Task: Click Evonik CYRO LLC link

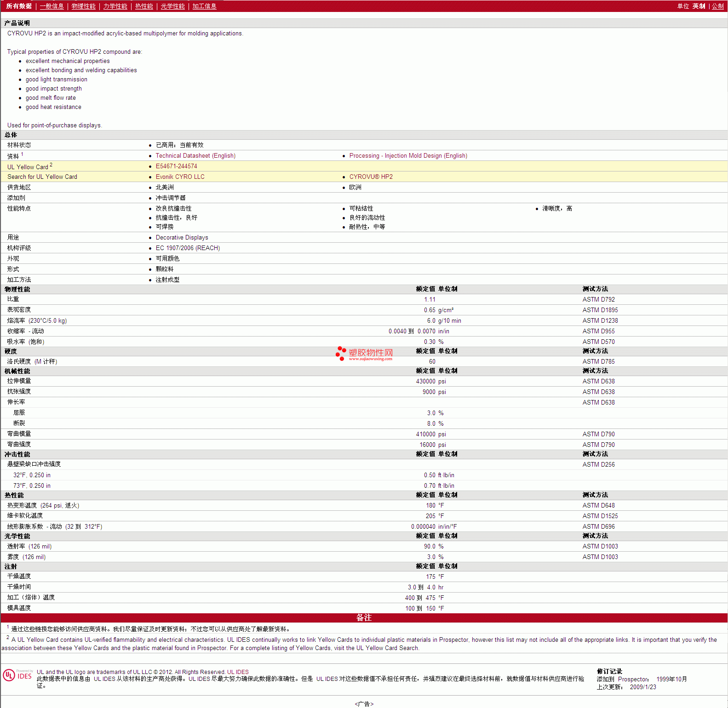Action: coord(180,177)
